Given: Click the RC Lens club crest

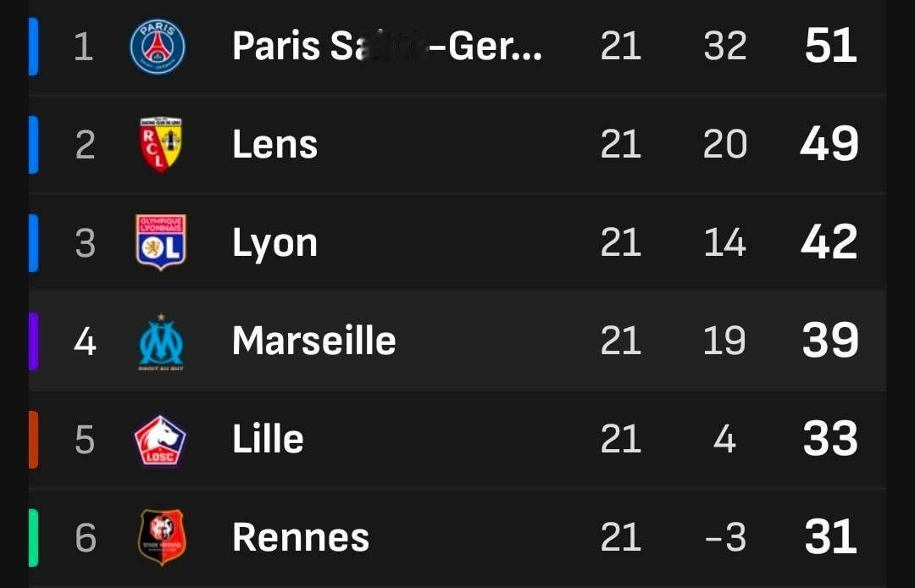Looking at the screenshot, I should pos(160,144).
